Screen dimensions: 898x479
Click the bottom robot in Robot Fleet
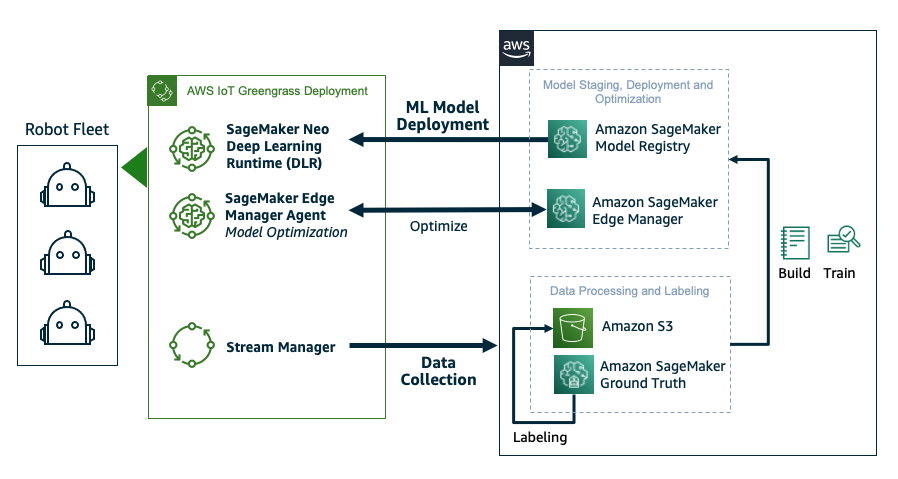tap(68, 323)
